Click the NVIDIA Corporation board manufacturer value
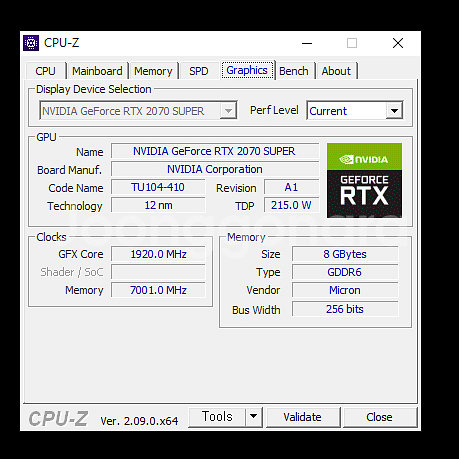459x459 pixels. click(215, 169)
